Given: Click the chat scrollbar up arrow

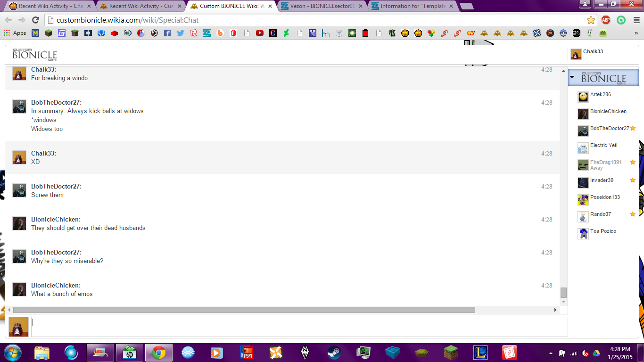Looking at the screenshot, I should (x=563, y=71).
